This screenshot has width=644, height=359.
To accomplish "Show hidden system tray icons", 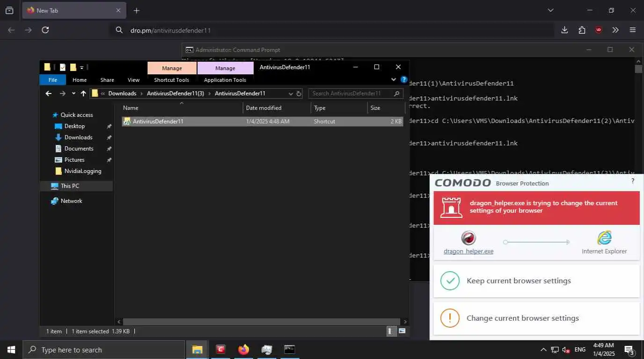I will (x=543, y=350).
